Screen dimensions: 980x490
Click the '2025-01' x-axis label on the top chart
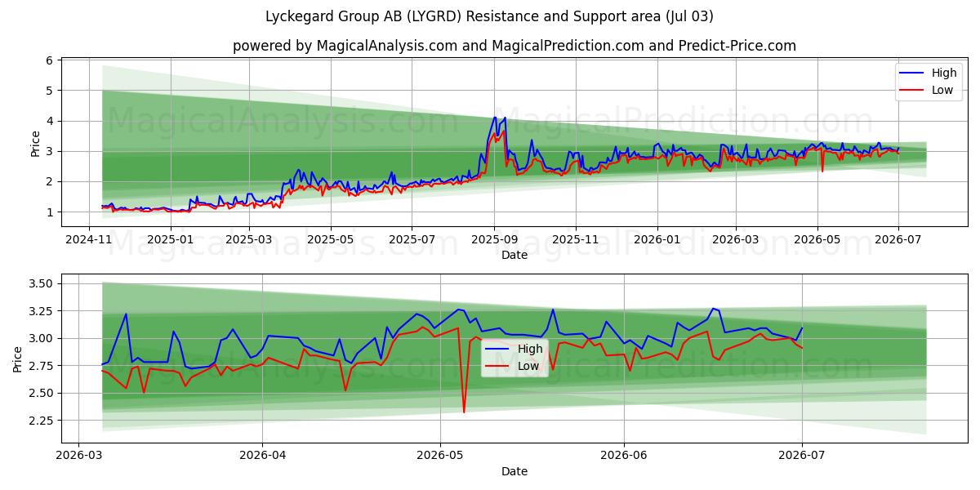pos(171,239)
